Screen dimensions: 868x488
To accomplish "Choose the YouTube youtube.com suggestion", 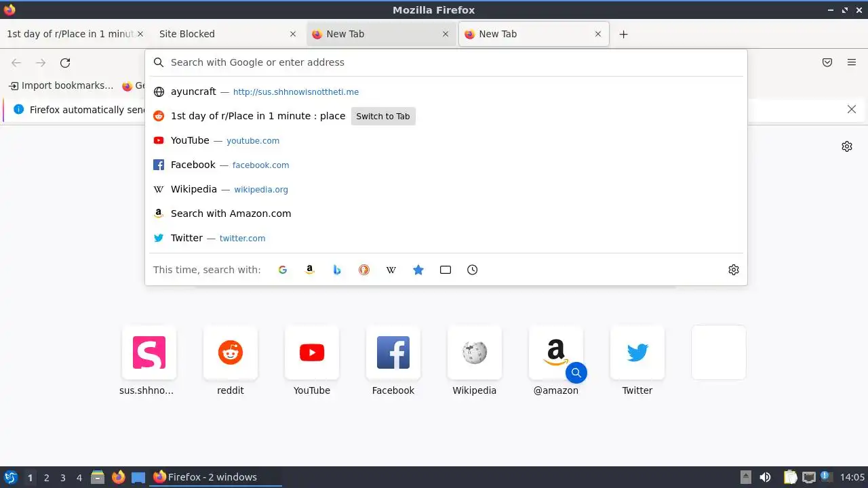I will tap(446, 140).
